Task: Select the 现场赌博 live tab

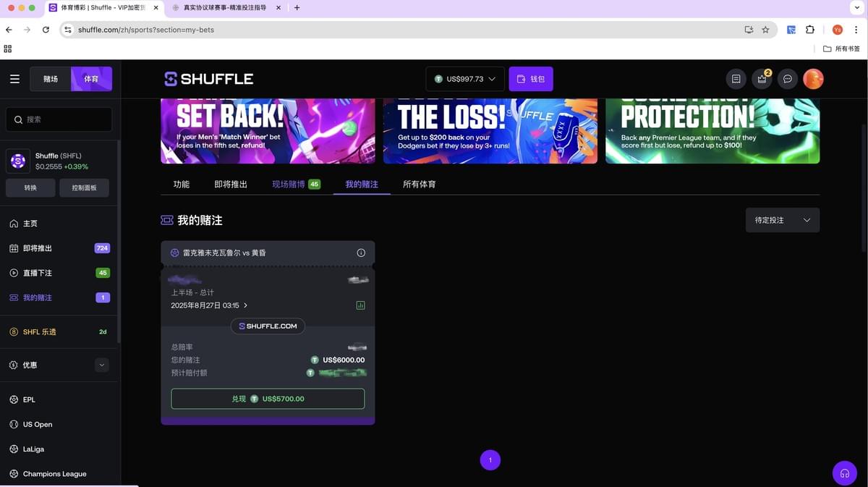Action: pyautogui.click(x=296, y=185)
